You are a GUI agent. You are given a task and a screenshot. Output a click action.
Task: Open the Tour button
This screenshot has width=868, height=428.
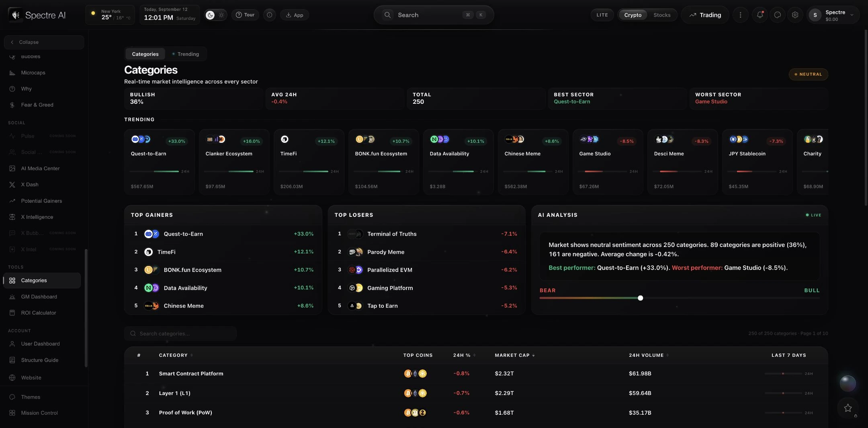pyautogui.click(x=245, y=15)
